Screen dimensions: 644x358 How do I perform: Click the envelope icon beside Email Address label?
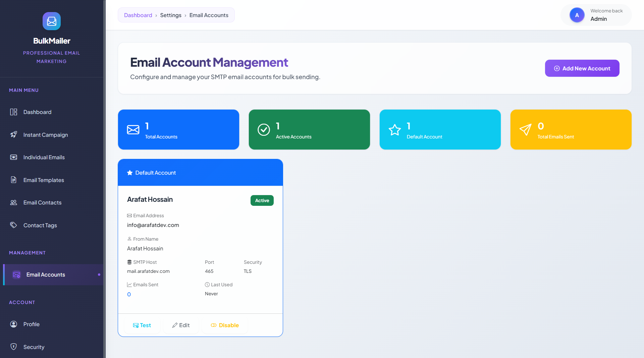[129, 216]
